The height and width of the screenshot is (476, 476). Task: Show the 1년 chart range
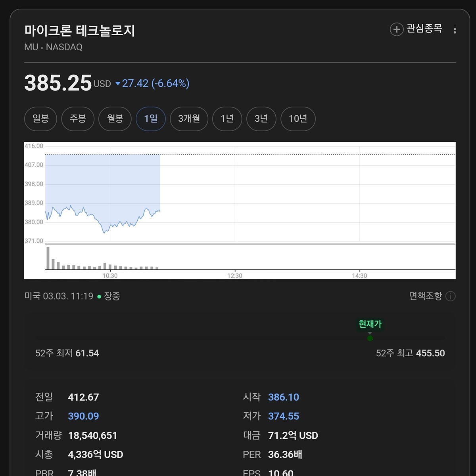pyautogui.click(x=227, y=119)
